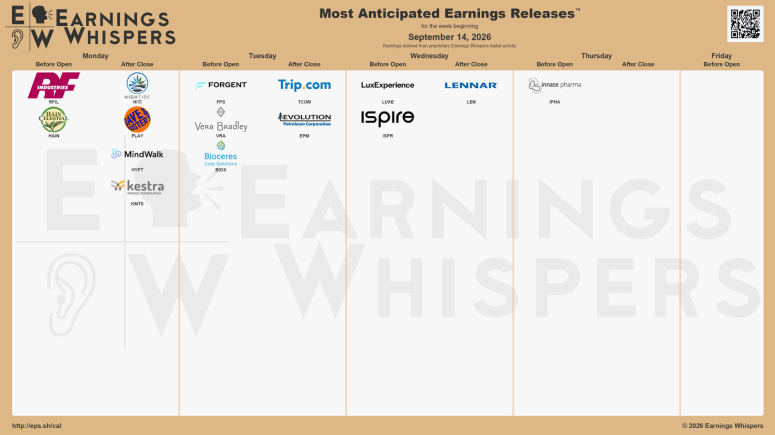Click the Lennar logo

click(471, 86)
